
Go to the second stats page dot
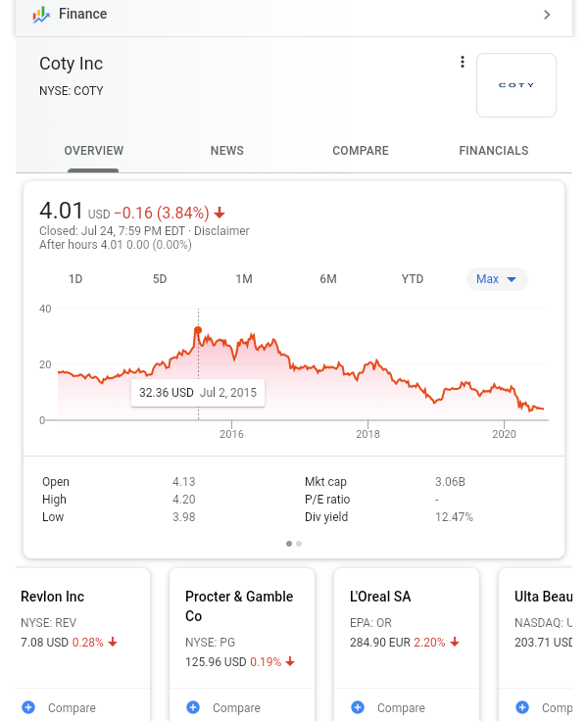coord(299,543)
